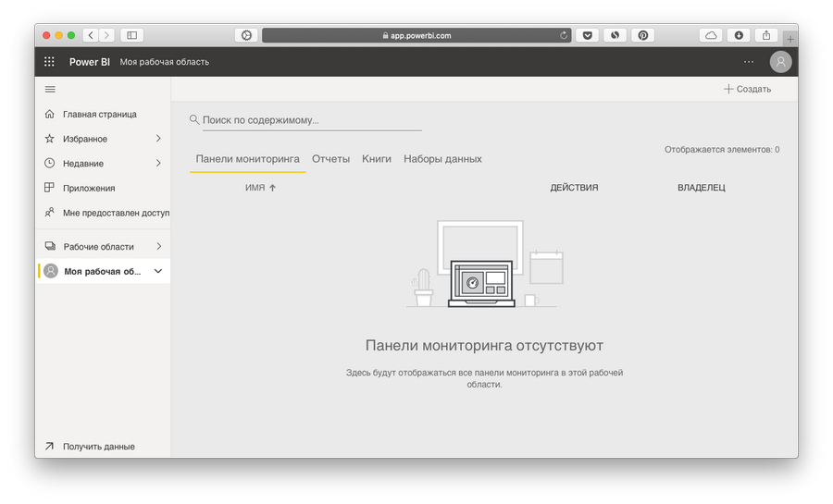Click the ДЕЙСТВИЯ column header
833x504 pixels.
click(574, 188)
